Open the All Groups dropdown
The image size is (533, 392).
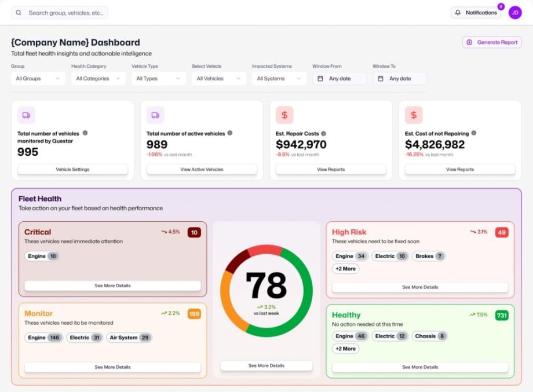tap(38, 78)
